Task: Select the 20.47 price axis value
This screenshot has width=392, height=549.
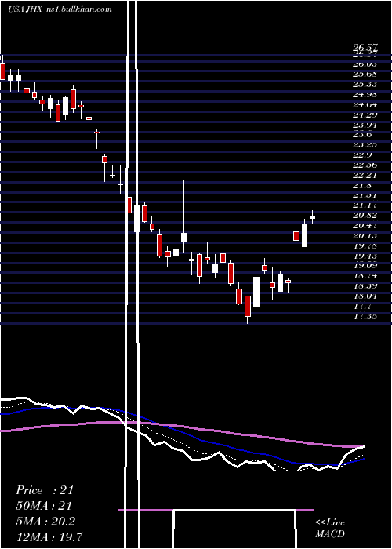Action: [x=366, y=226]
